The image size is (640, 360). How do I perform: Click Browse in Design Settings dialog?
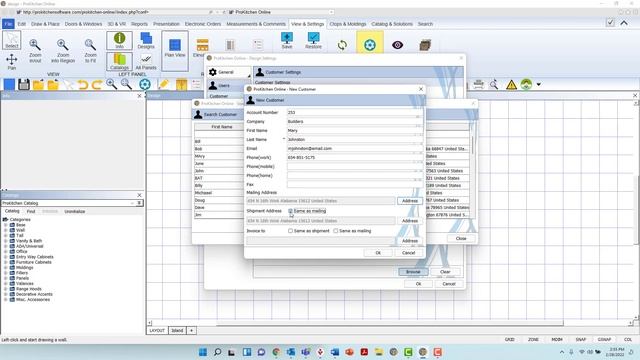(x=413, y=272)
